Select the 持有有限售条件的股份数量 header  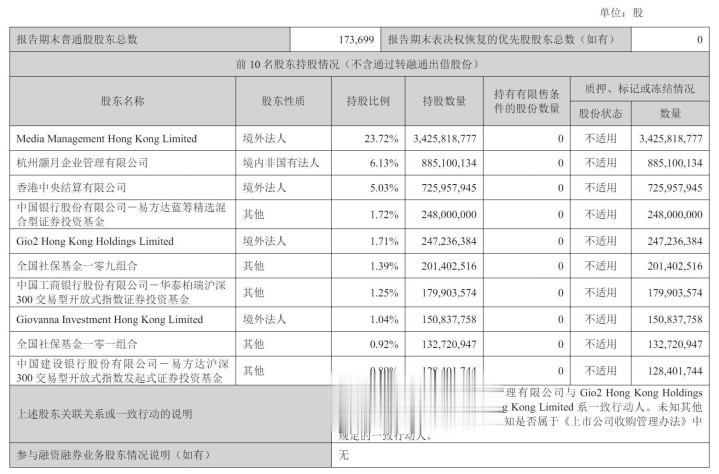pyautogui.click(x=526, y=101)
